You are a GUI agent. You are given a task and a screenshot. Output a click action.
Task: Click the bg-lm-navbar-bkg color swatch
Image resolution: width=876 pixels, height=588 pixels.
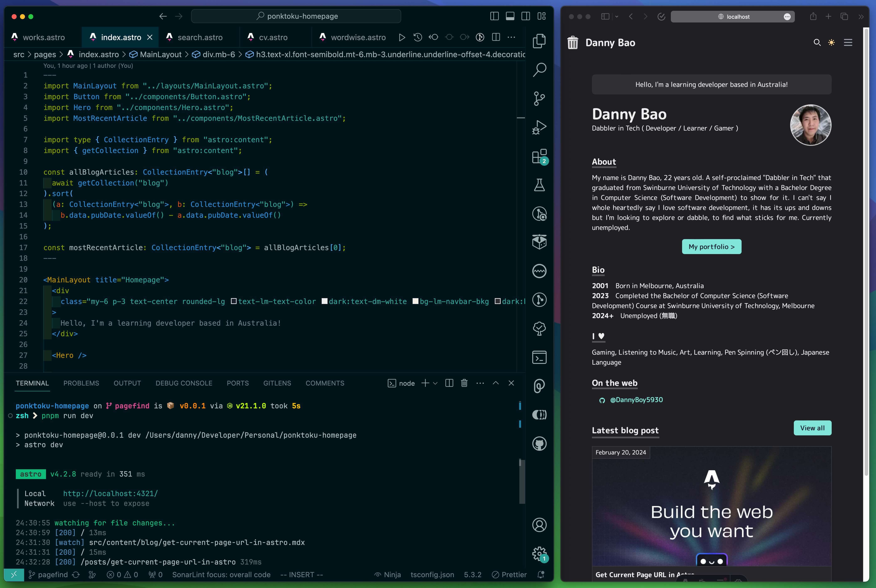click(415, 301)
